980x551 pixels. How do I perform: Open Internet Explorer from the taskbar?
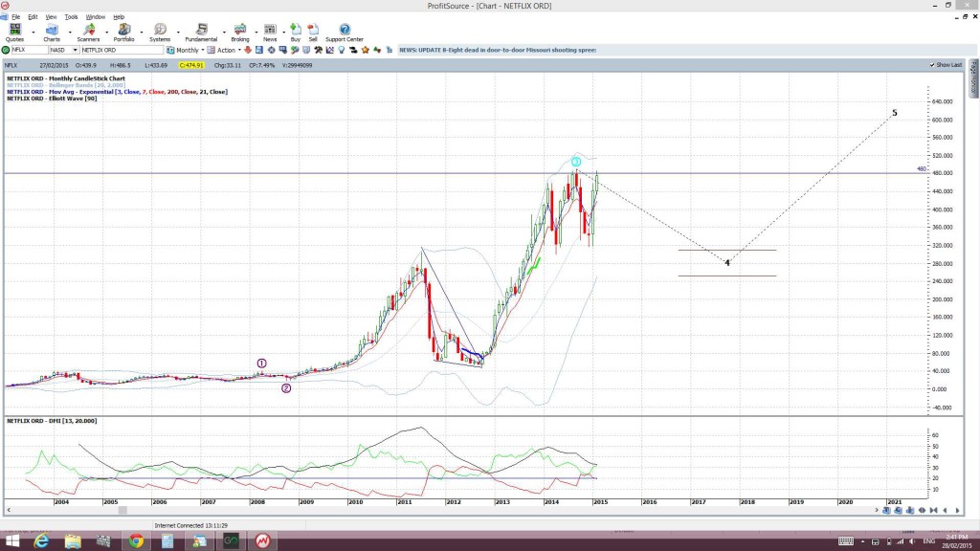pyautogui.click(x=41, y=541)
